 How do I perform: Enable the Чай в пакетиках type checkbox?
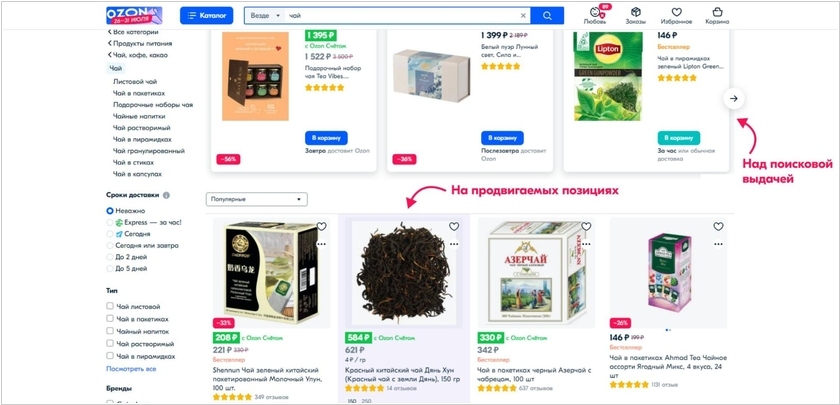110,318
